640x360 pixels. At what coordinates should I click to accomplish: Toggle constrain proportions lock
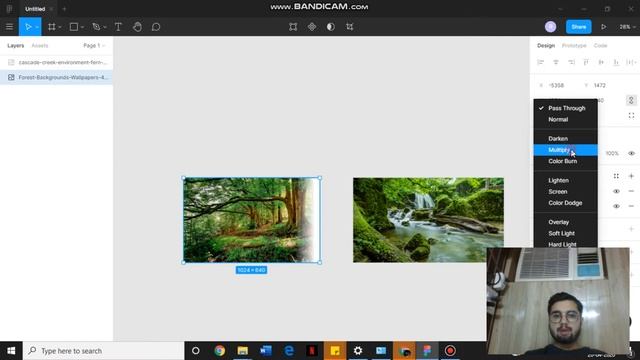point(631,100)
